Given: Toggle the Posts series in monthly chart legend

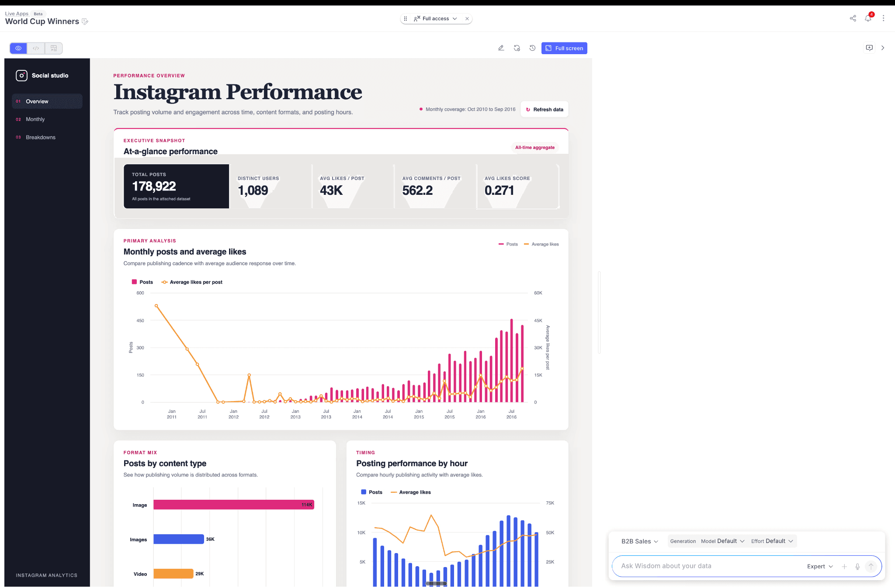Looking at the screenshot, I should pyautogui.click(x=142, y=282).
